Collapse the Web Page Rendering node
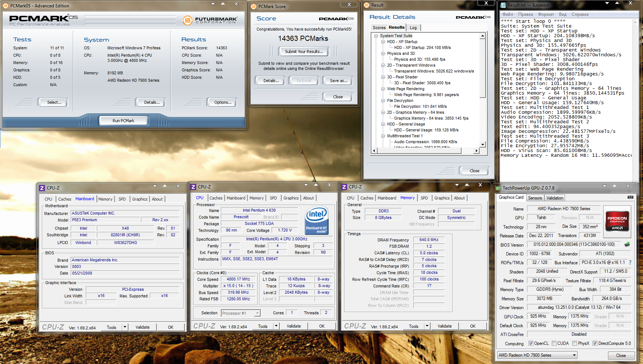 tap(383, 89)
